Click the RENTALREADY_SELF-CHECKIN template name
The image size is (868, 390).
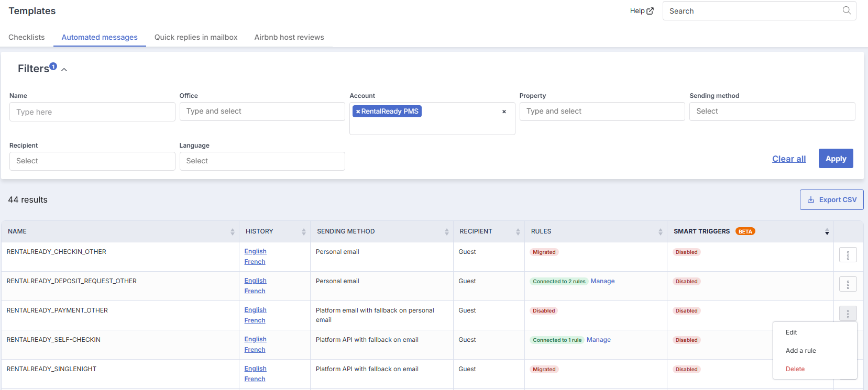tap(53, 340)
